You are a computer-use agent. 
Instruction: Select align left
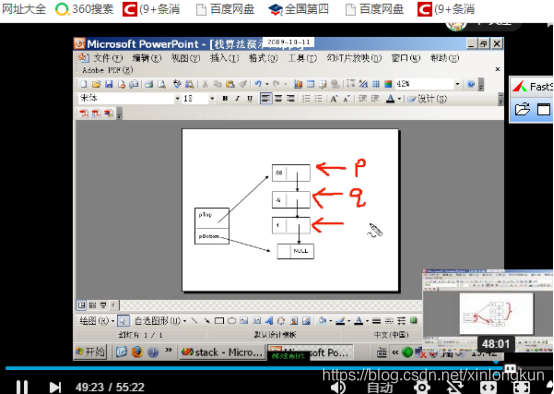tap(266, 99)
